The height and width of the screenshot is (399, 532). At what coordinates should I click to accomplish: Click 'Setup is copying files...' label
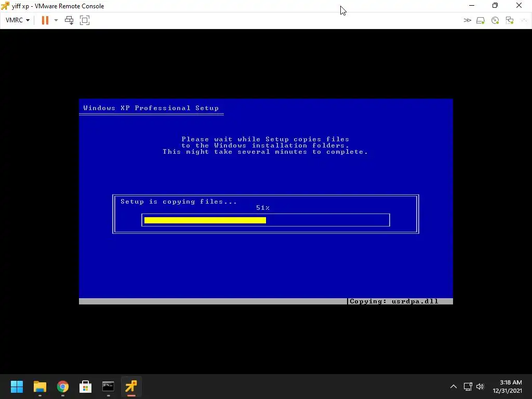coord(179,202)
